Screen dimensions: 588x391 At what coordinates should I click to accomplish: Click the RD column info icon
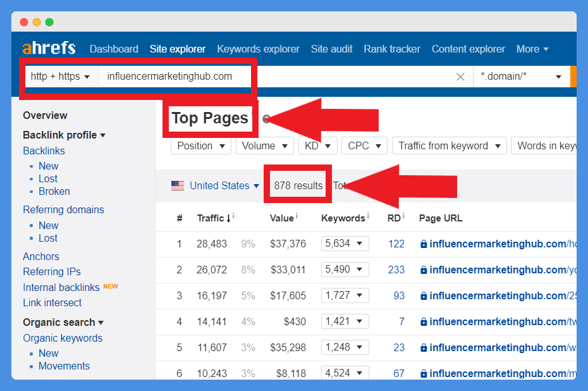coord(403,215)
